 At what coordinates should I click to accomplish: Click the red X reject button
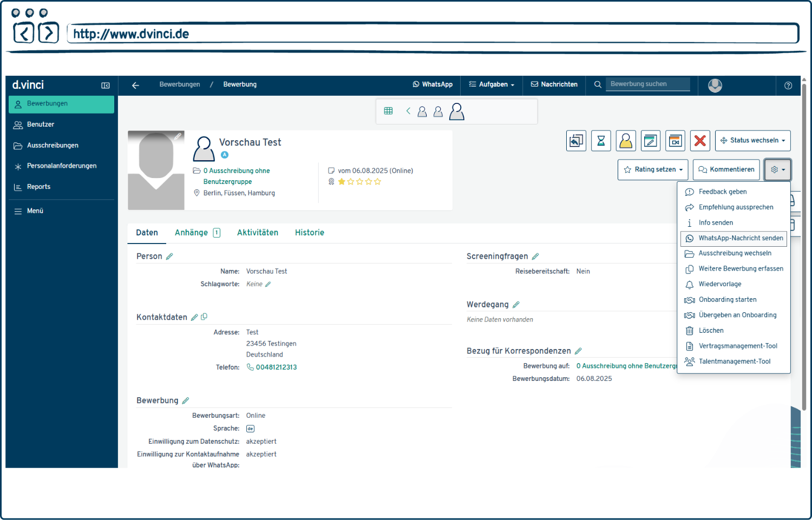tap(700, 141)
